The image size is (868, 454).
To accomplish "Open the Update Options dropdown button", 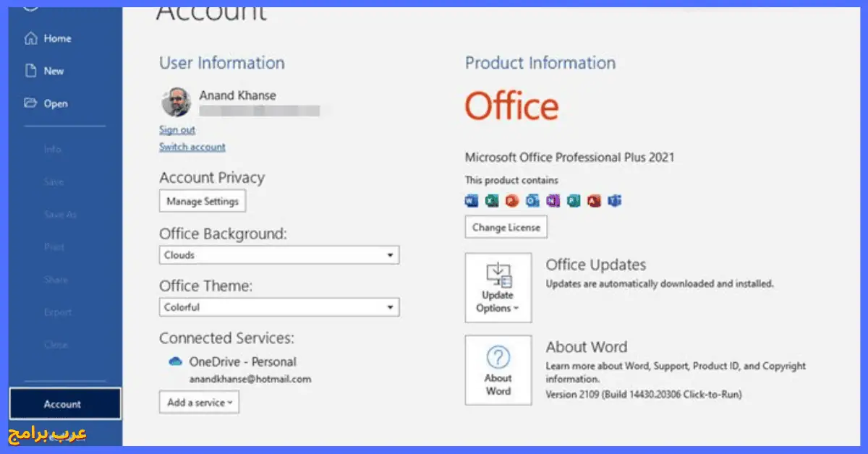I will point(498,288).
